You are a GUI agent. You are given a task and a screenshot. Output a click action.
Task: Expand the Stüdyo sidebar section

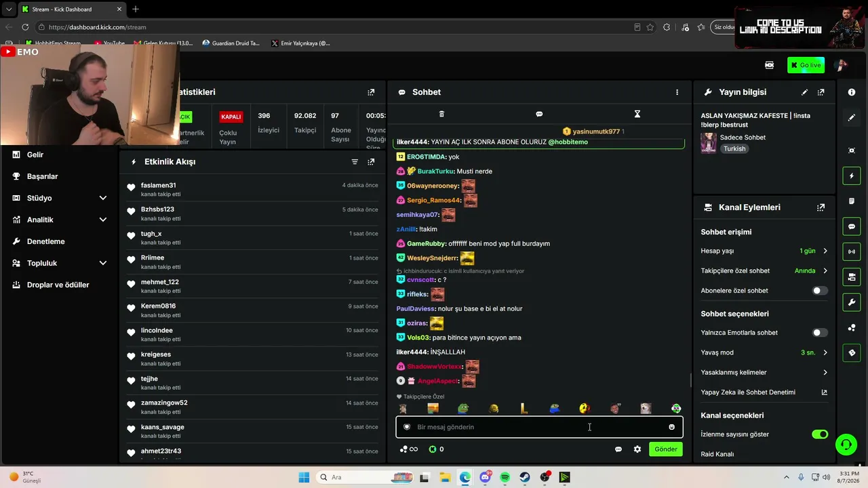60,198
